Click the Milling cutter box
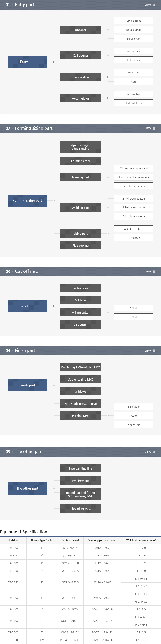The width and height of the screenshot is (161, 644). (x=80, y=312)
